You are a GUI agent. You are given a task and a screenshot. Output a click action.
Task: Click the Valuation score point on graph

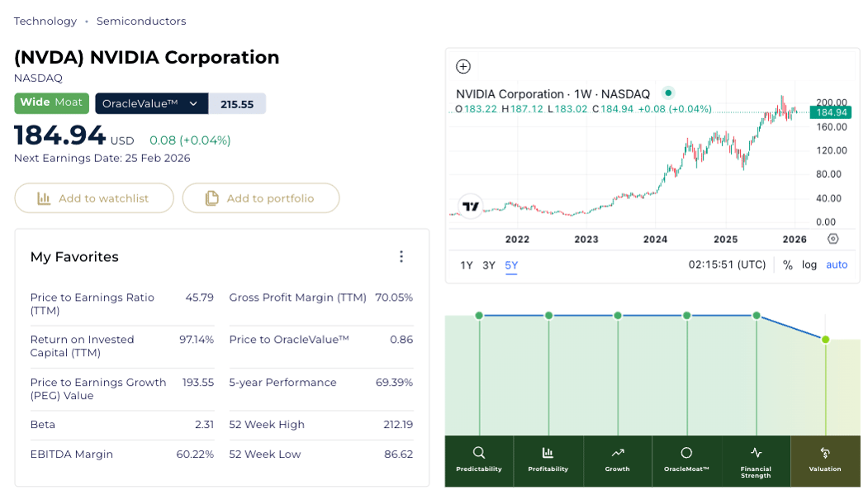click(825, 340)
